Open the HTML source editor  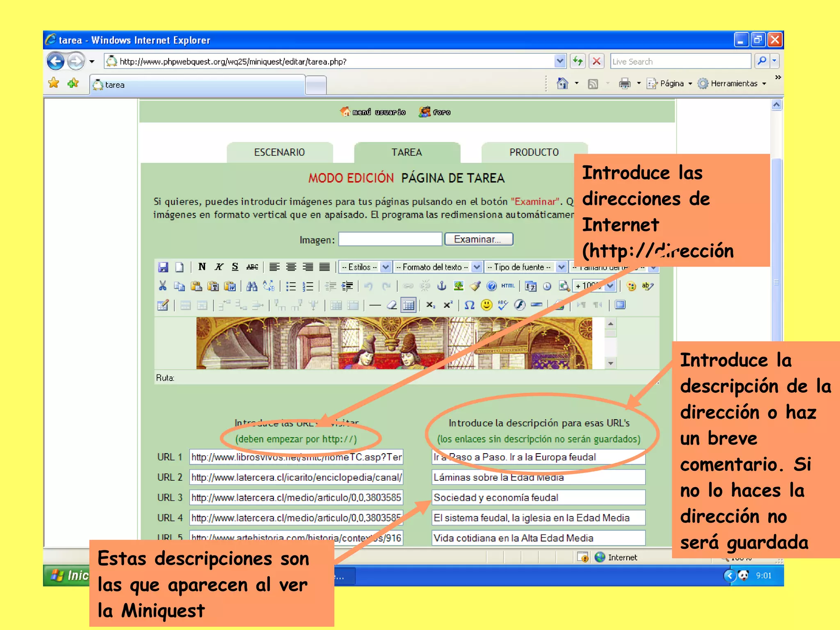(x=508, y=286)
